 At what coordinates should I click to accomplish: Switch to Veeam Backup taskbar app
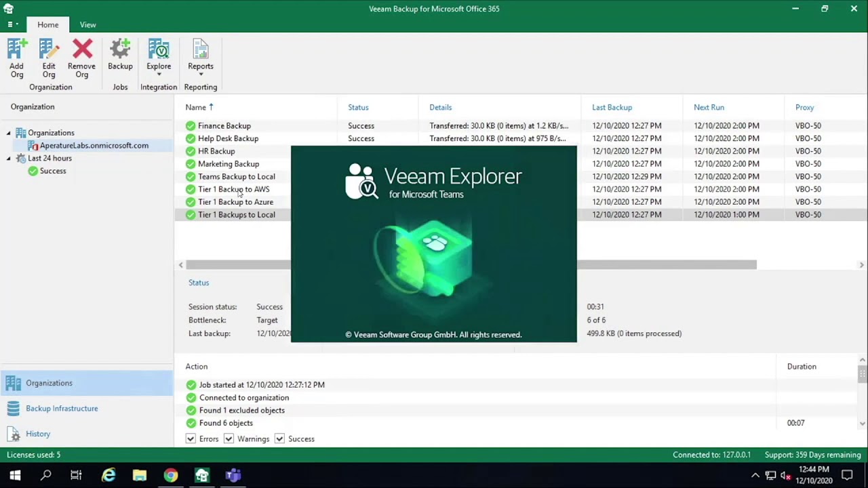point(202,476)
